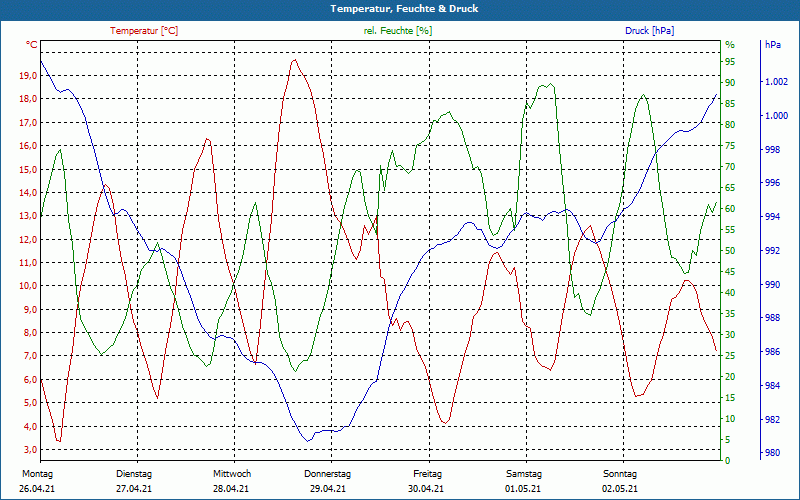This screenshot has height=500, width=800.
Task: Click the date '26.04.21'
Action: (x=37, y=489)
